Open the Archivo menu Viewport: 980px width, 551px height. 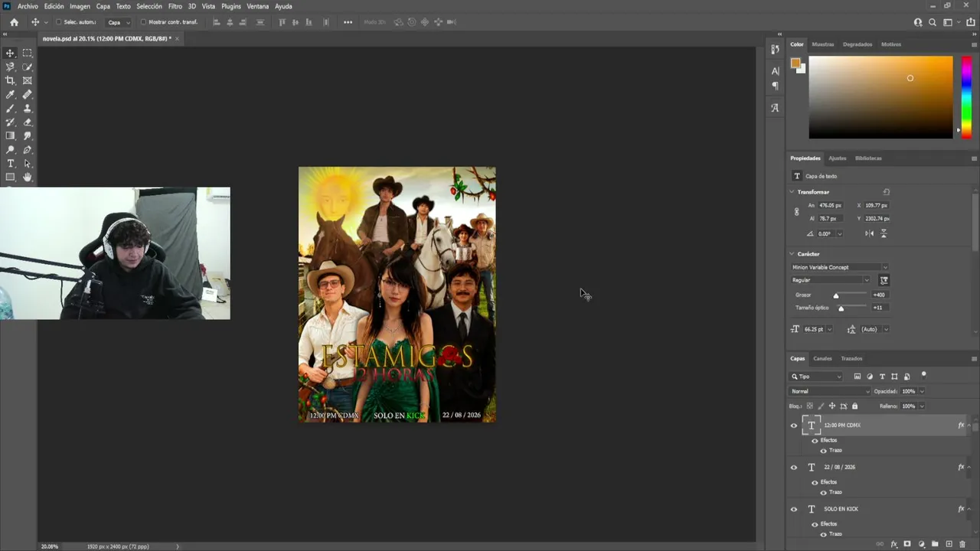point(28,6)
